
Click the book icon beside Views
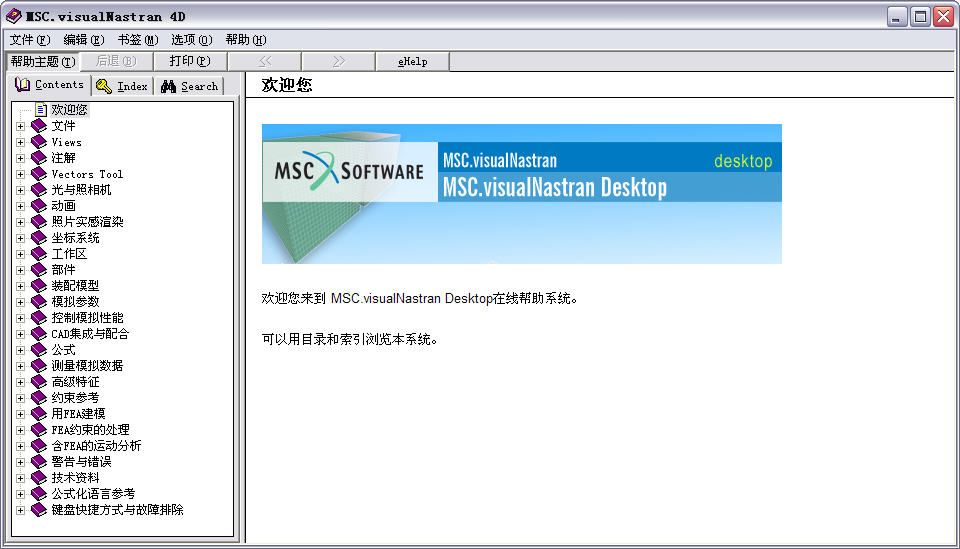coord(39,142)
